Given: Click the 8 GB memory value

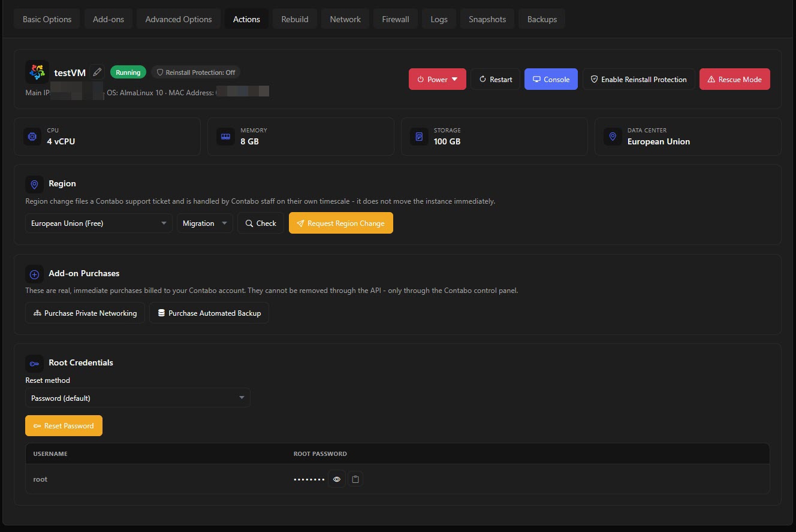Looking at the screenshot, I should [249, 141].
